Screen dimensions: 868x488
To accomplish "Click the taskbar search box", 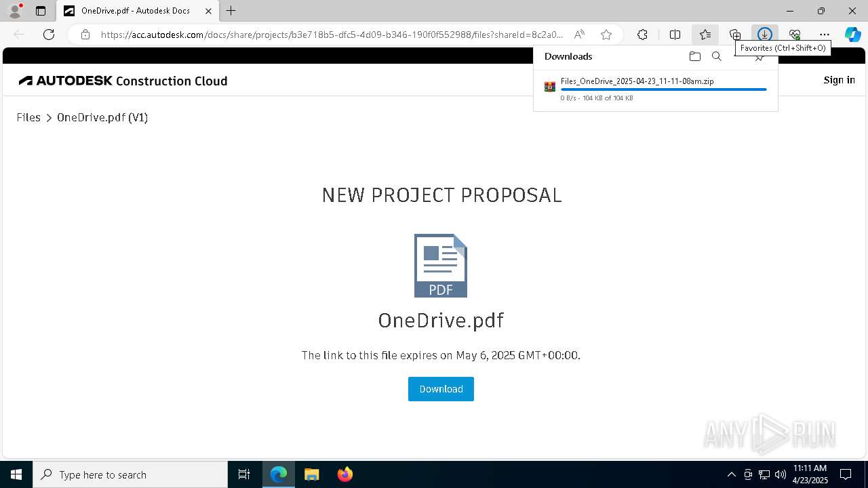I will tap(130, 474).
